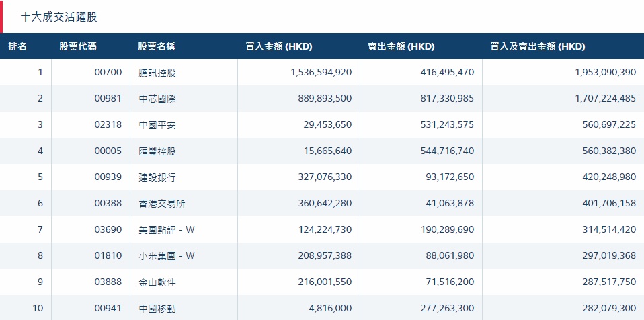The width and height of the screenshot is (644, 320).
Task: Select stock name 香港交易所
Action: 162,203
